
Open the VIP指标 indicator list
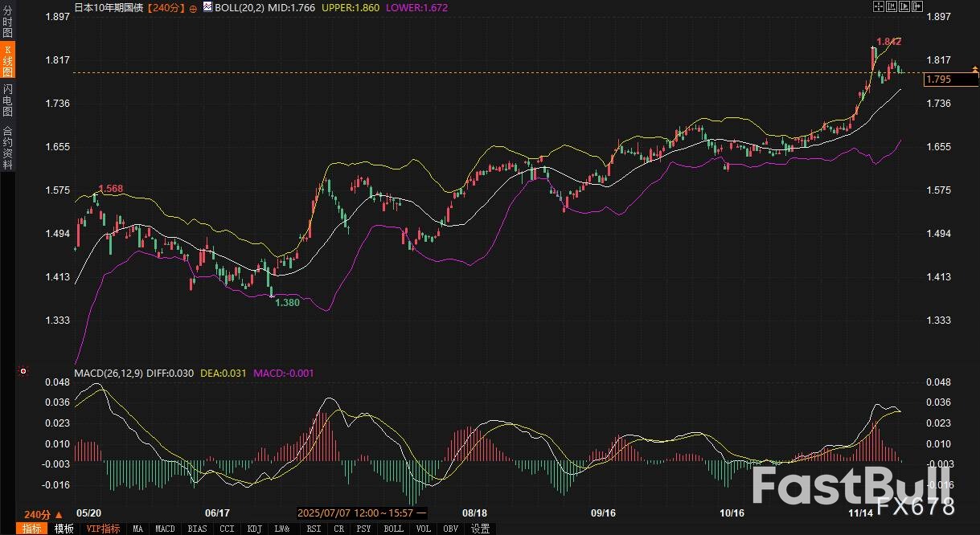click(x=103, y=529)
